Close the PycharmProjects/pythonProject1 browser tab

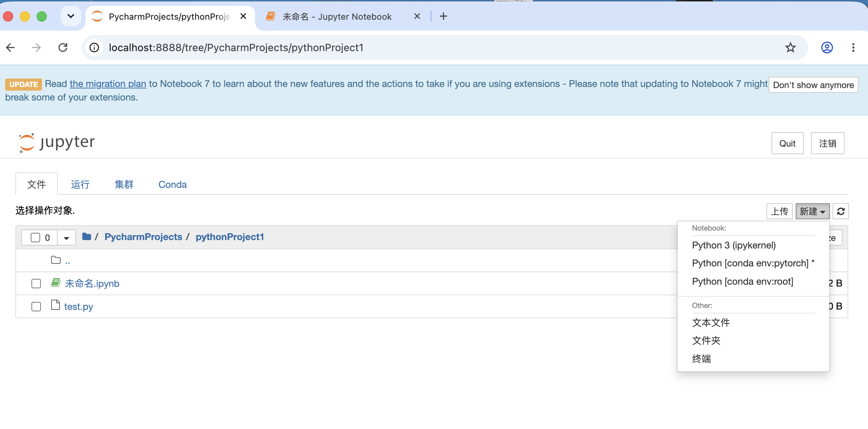[243, 16]
